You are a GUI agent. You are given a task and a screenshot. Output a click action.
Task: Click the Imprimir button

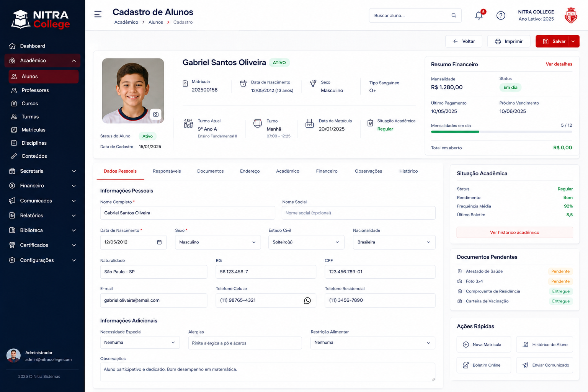pos(509,41)
